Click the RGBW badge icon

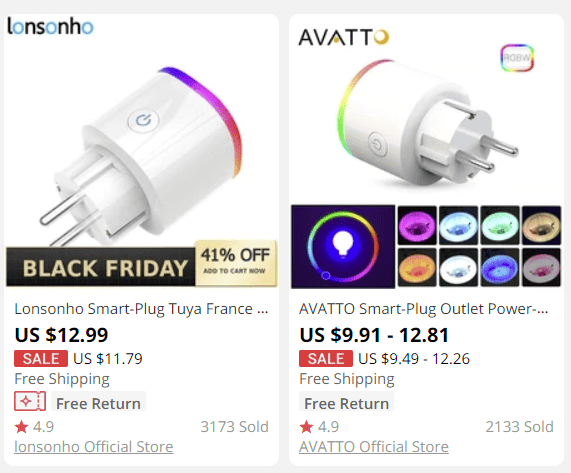[x=517, y=58]
